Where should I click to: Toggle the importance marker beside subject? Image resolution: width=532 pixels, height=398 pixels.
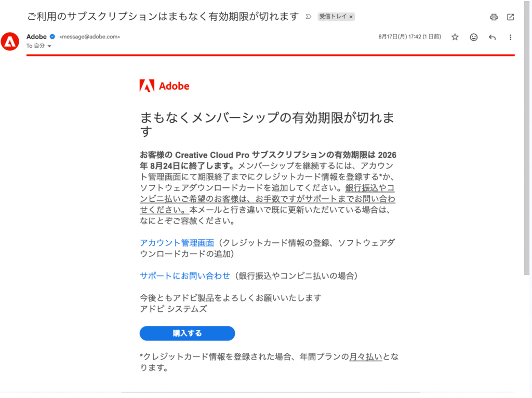(x=308, y=16)
